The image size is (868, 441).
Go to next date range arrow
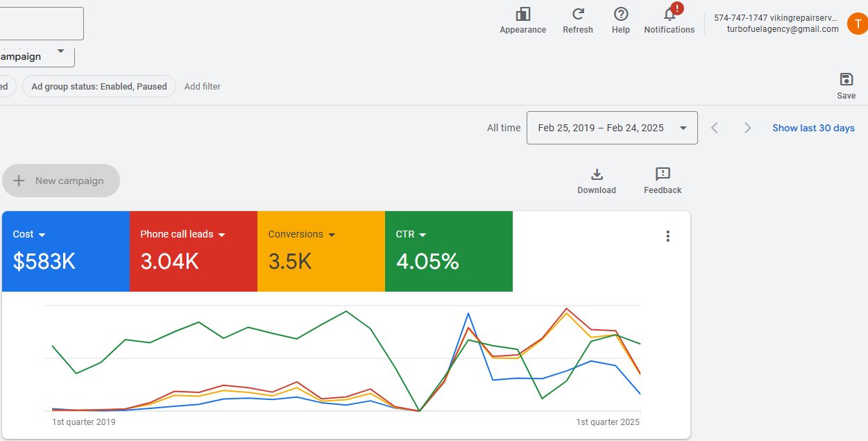click(747, 128)
